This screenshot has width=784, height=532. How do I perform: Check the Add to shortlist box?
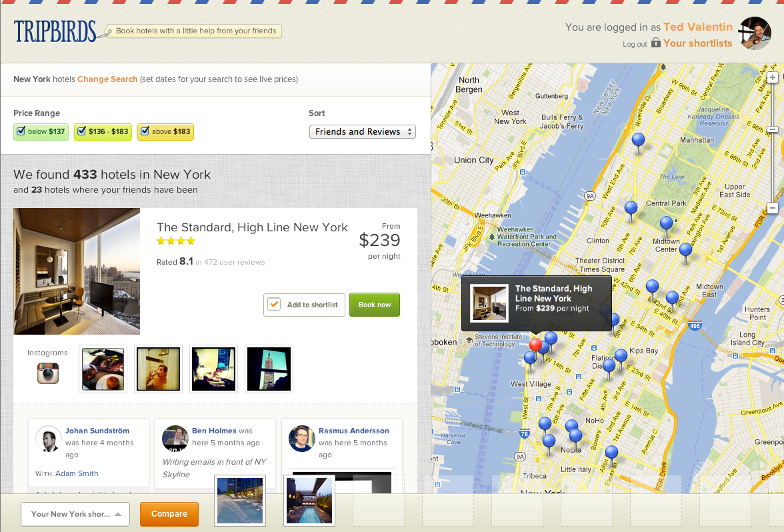274,305
